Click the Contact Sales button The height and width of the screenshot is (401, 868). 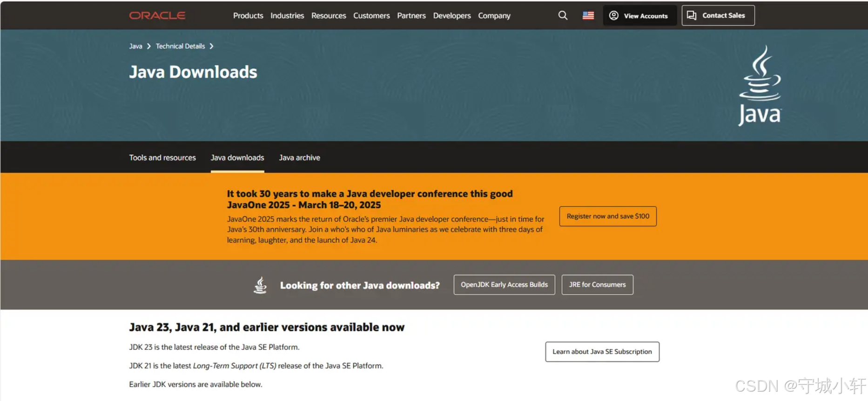click(x=718, y=15)
